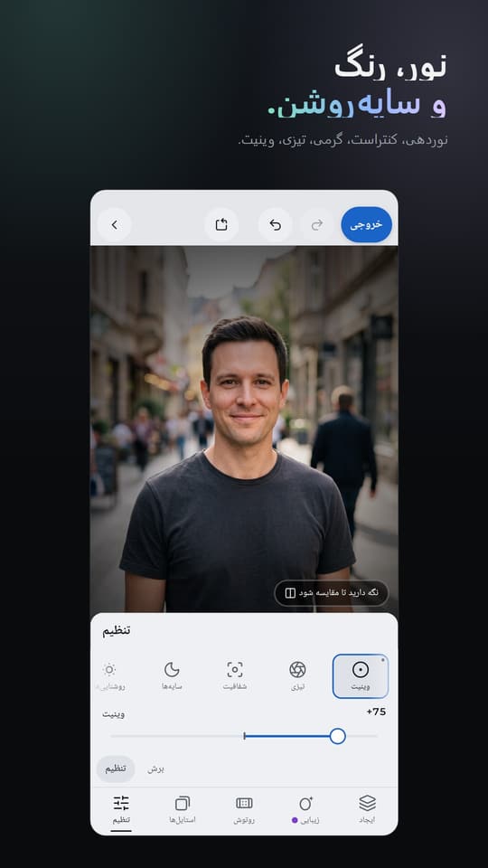This screenshot has width=488, height=868.
Task: Select the تنظیم pill sub-tab
Action: [116, 769]
